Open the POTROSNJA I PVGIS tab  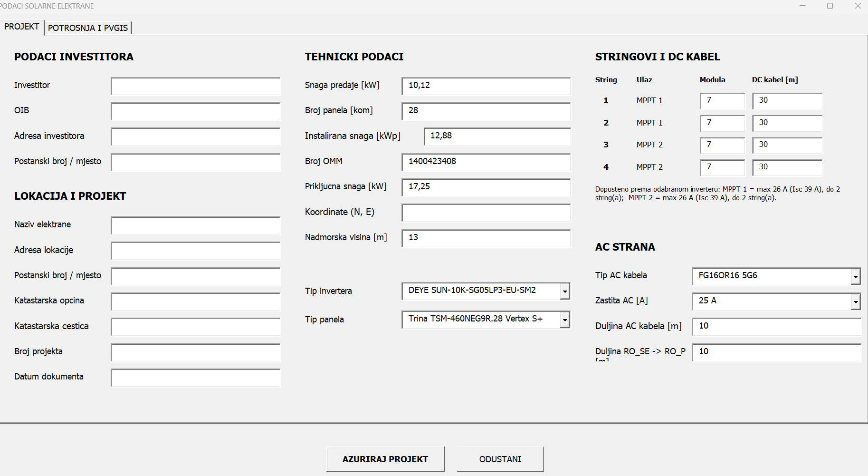(88, 28)
